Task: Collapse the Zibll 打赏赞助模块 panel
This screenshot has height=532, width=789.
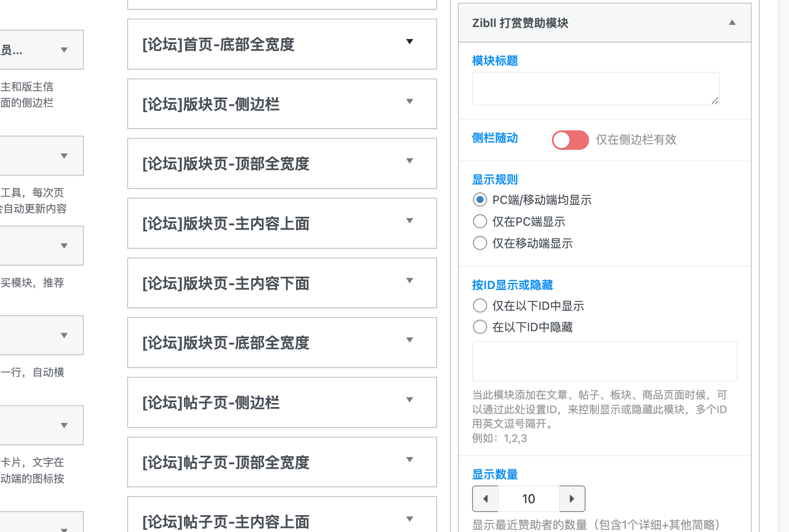Action: [732, 21]
